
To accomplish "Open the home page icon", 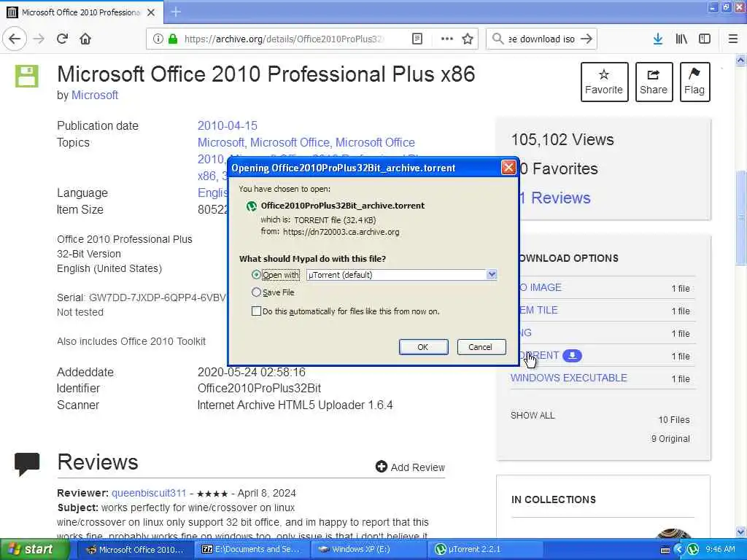I will tap(85, 39).
